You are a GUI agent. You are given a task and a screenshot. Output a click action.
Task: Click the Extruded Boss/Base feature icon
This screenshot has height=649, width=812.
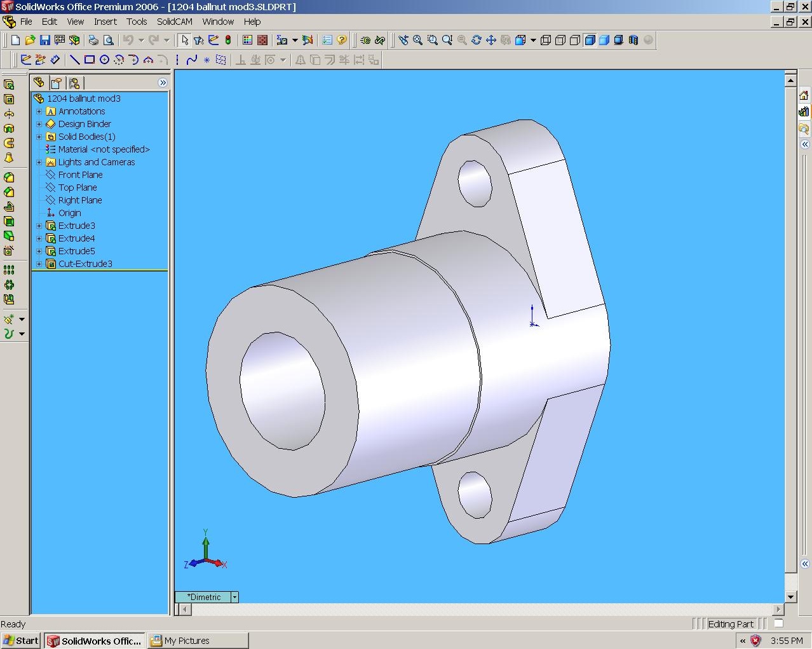9,85
